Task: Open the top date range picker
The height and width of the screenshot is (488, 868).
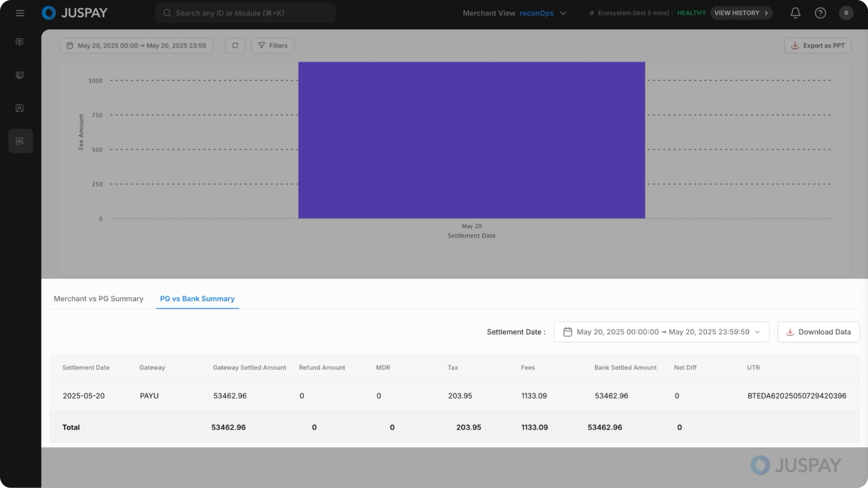Action: (136, 45)
